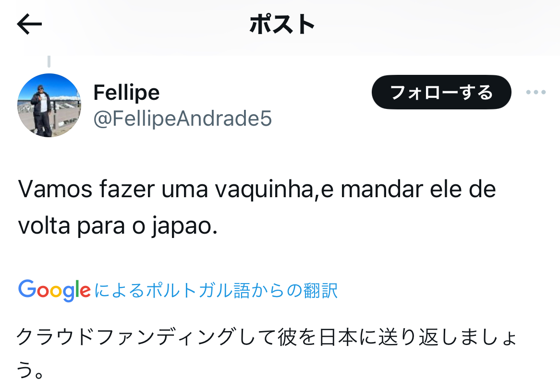Click the word 'vaquinha' in the post
This screenshot has height=392, width=560.
[x=264, y=190]
